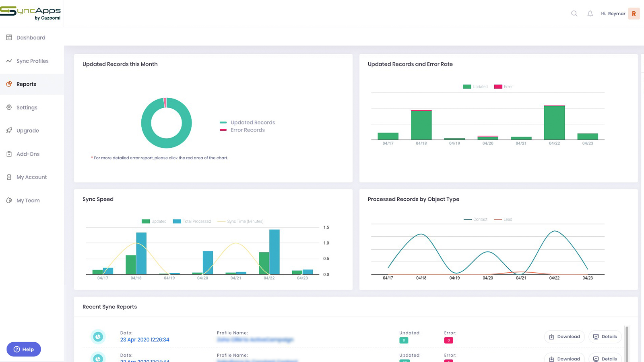Hide the Contact series legend
Image resolution: width=644 pixels, height=362 pixels.
click(x=475, y=220)
